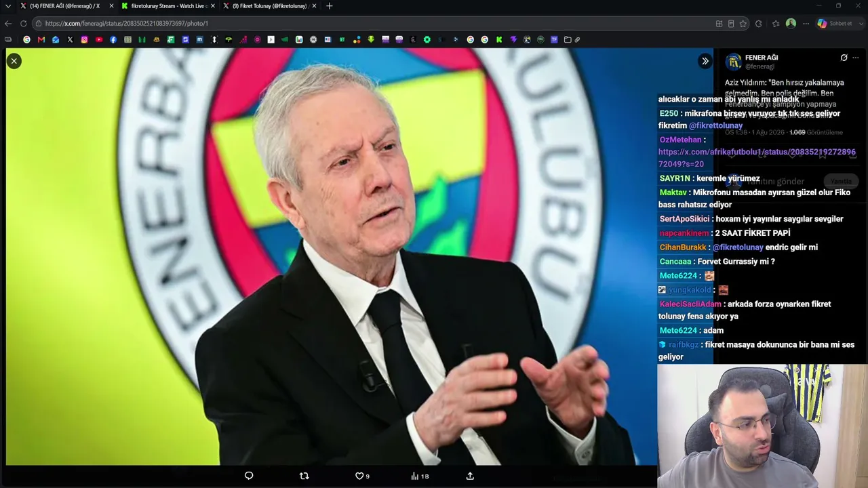The height and width of the screenshot is (488, 868).
Task: Open the browser profile avatar
Action: 791,23
